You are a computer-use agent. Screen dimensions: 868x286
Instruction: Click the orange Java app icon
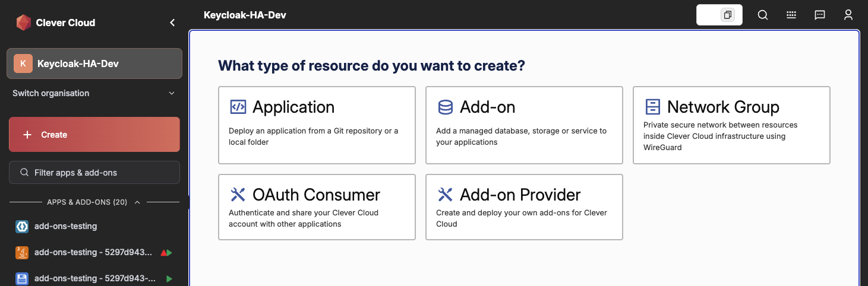point(22,252)
